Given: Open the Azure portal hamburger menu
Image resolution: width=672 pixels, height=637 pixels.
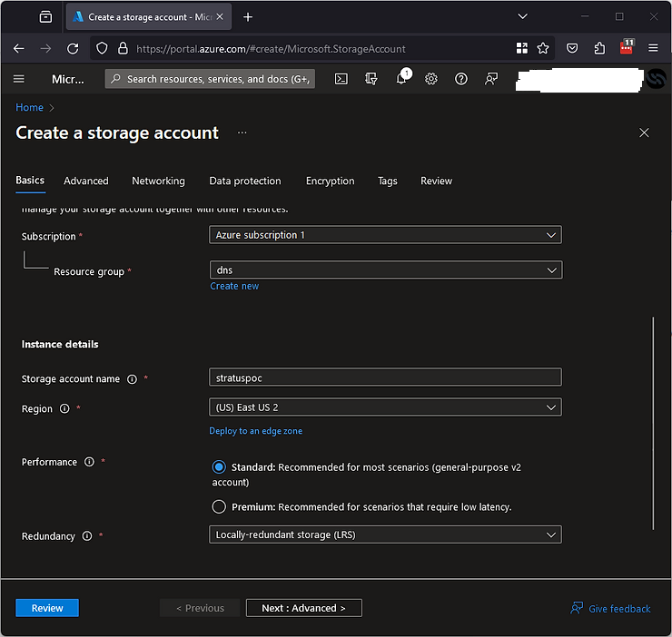Looking at the screenshot, I should 19,79.
